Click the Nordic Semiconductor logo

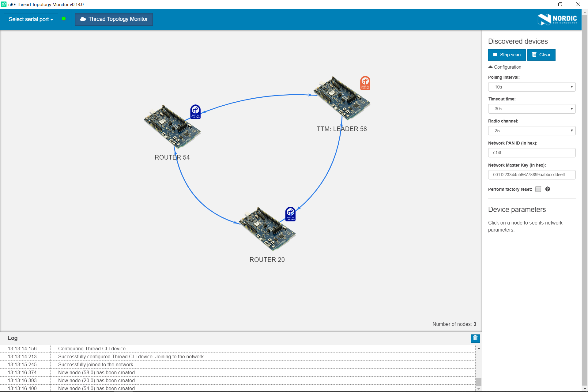pyautogui.click(x=557, y=19)
